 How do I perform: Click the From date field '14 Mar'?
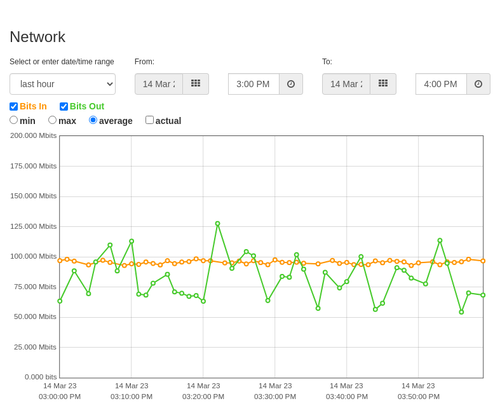tap(159, 84)
